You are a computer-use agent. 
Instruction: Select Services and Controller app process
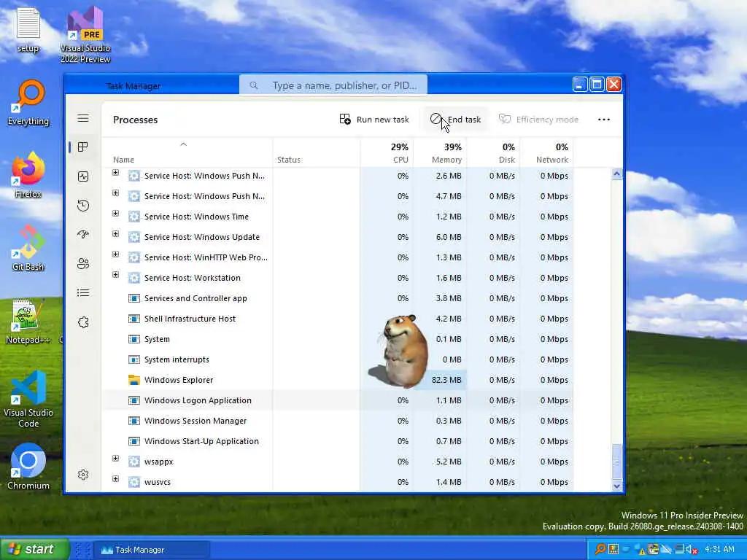(337, 298)
